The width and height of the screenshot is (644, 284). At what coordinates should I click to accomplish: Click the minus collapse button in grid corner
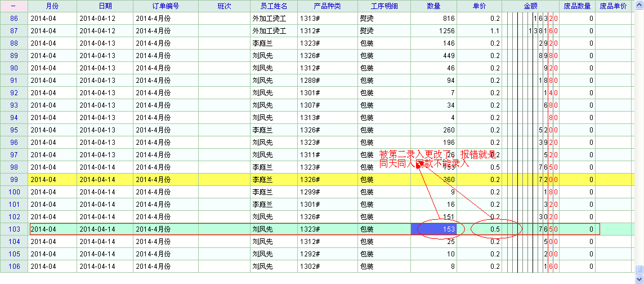point(14,6)
